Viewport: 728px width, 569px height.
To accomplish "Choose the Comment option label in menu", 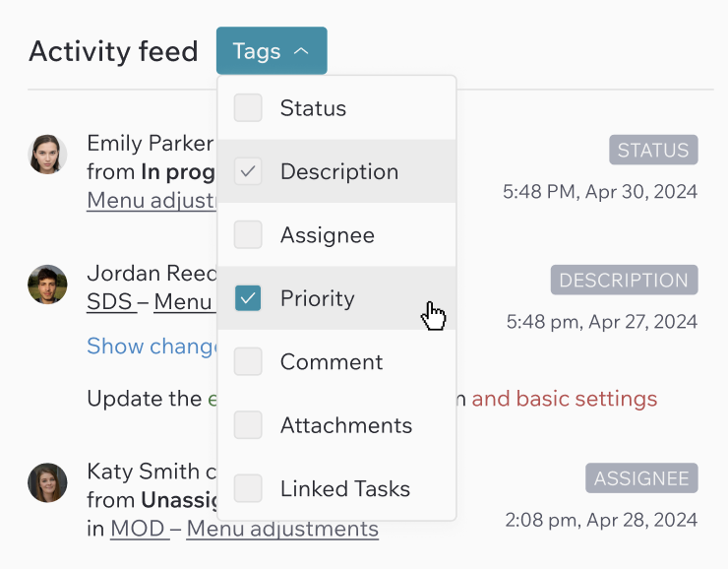I will 332,362.
